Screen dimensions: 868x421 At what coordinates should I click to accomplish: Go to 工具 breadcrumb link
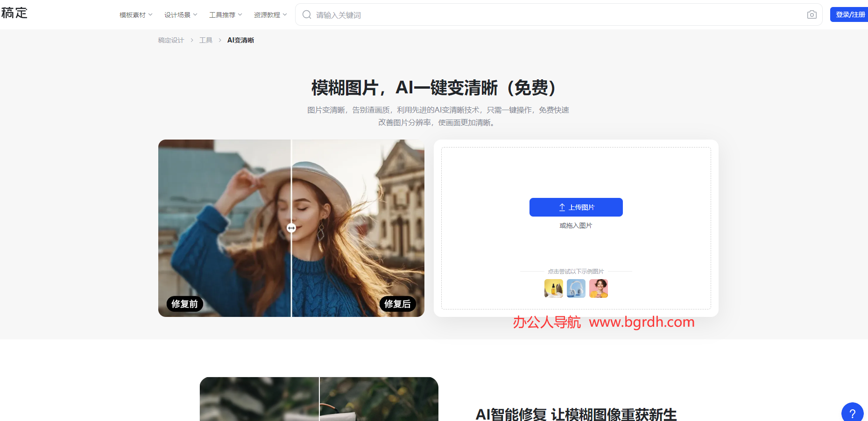pos(206,40)
